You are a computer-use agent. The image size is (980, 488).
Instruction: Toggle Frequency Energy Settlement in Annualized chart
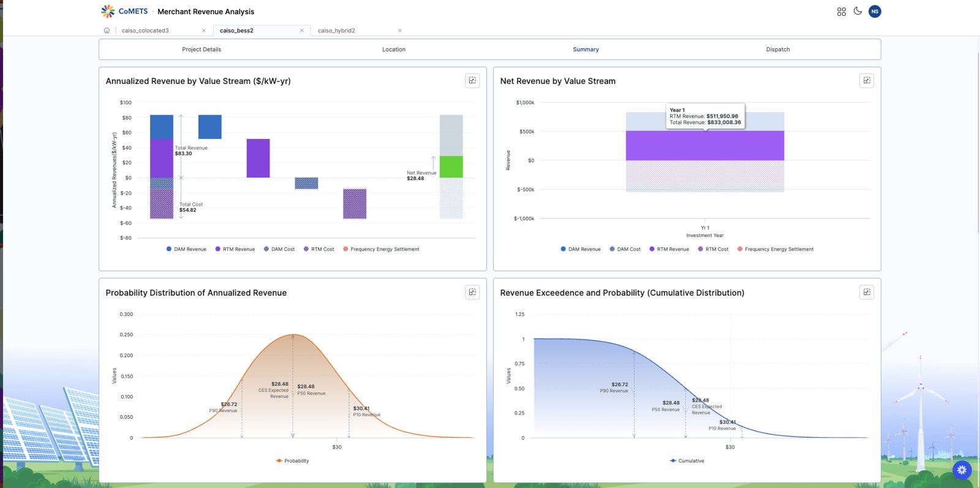click(381, 249)
